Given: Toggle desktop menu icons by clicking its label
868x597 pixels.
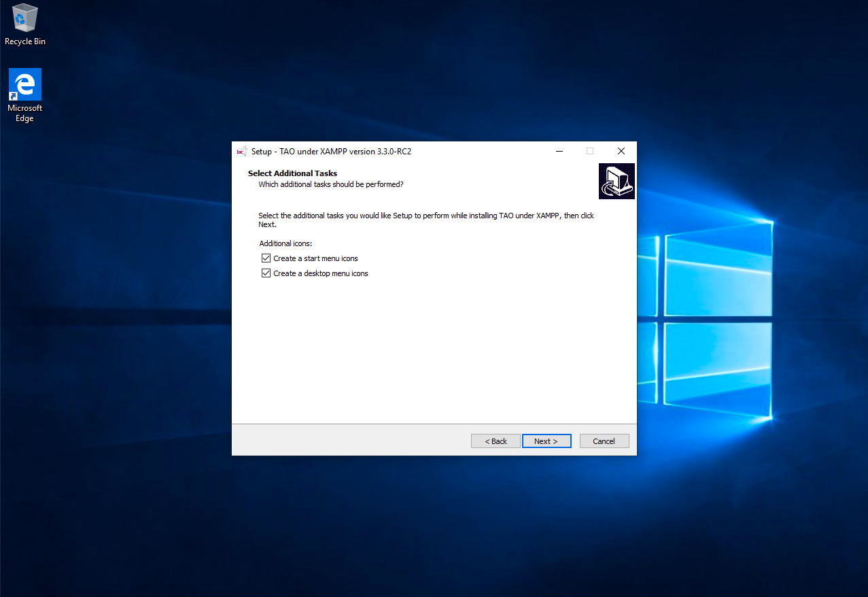Looking at the screenshot, I should point(320,273).
